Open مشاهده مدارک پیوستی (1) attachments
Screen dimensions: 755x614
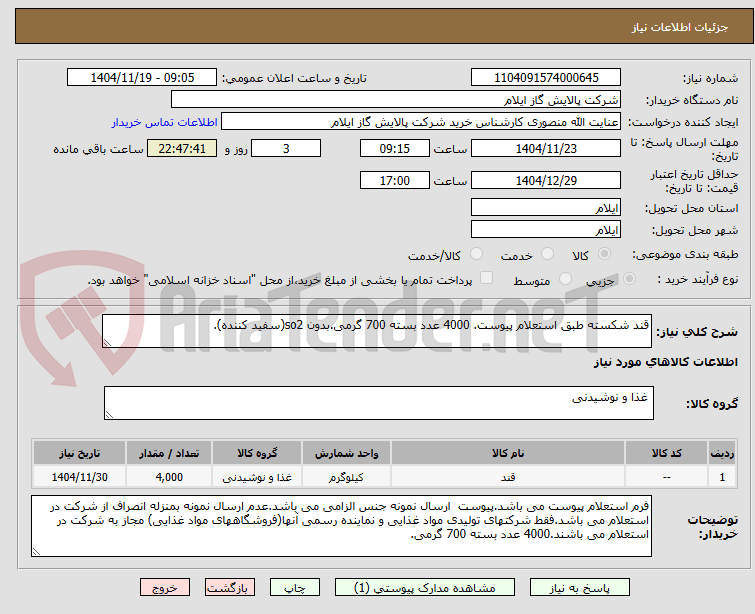(425, 588)
